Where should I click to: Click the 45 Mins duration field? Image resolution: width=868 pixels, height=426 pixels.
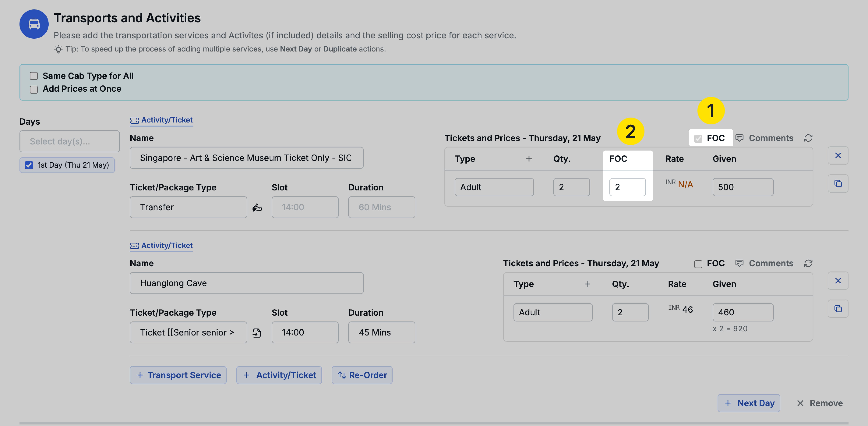(382, 333)
